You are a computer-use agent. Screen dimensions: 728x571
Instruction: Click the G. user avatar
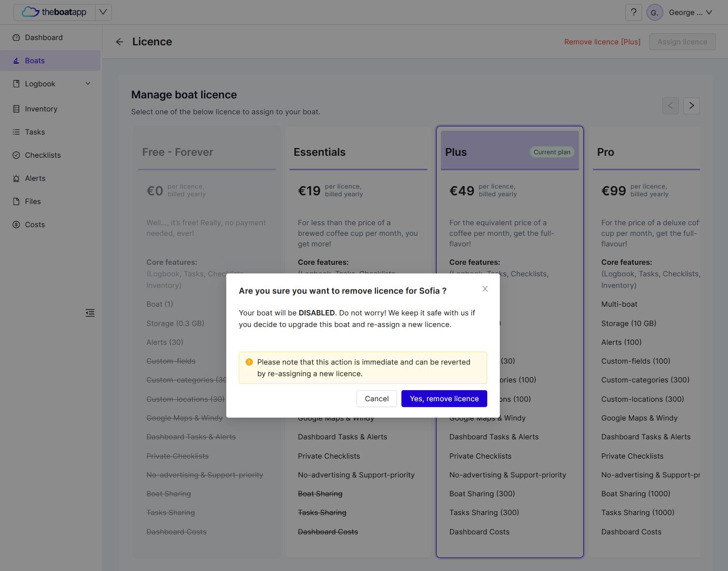[655, 13]
